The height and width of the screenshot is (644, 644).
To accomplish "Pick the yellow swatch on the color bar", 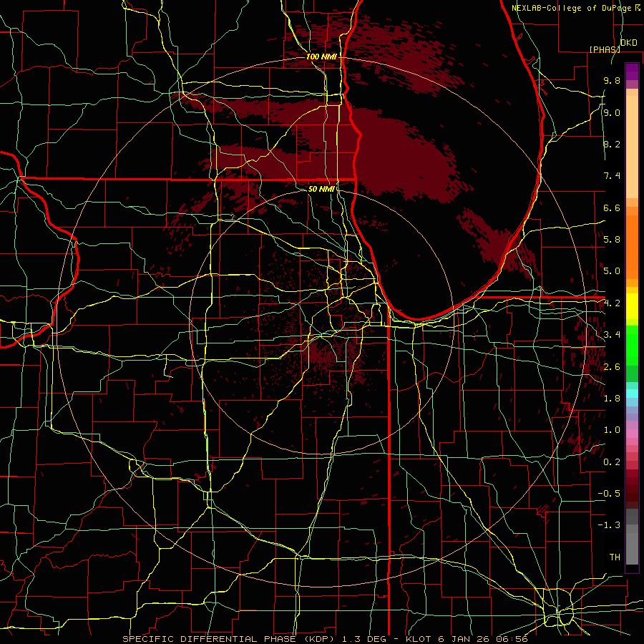I will (x=632, y=306).
